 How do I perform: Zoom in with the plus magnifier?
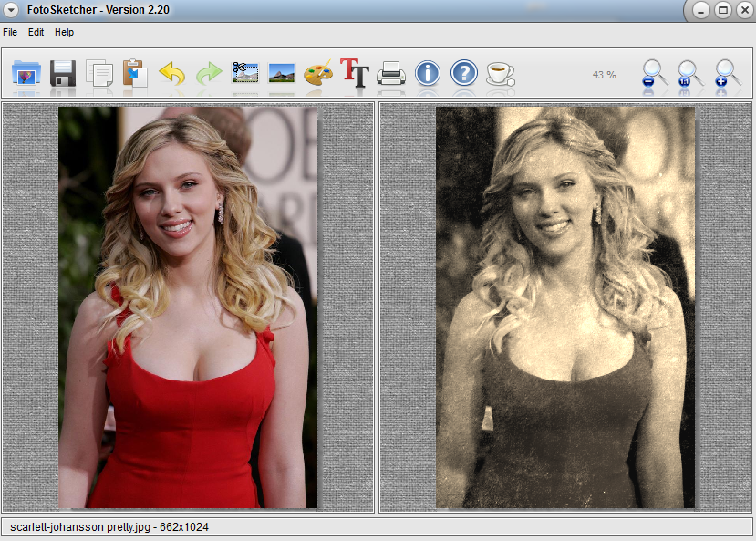coord(727,73)
